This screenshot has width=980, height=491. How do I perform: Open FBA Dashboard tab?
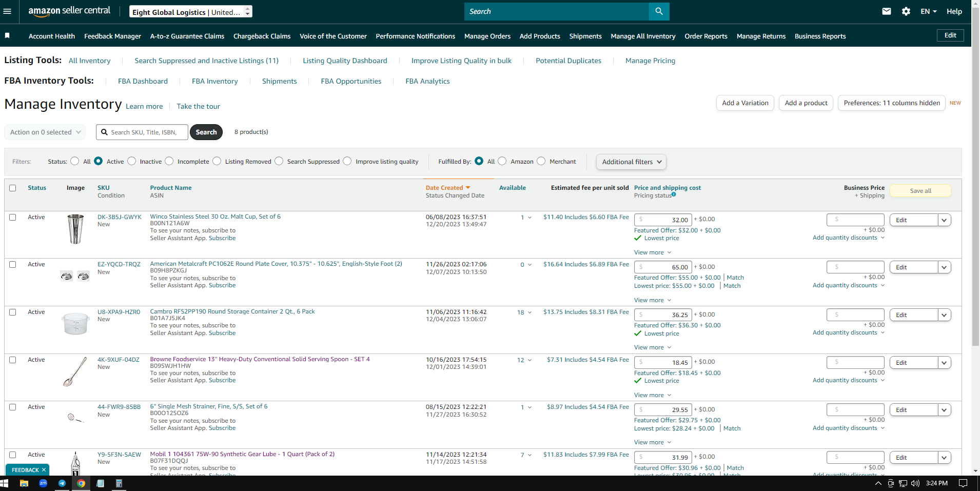(143, 81)
